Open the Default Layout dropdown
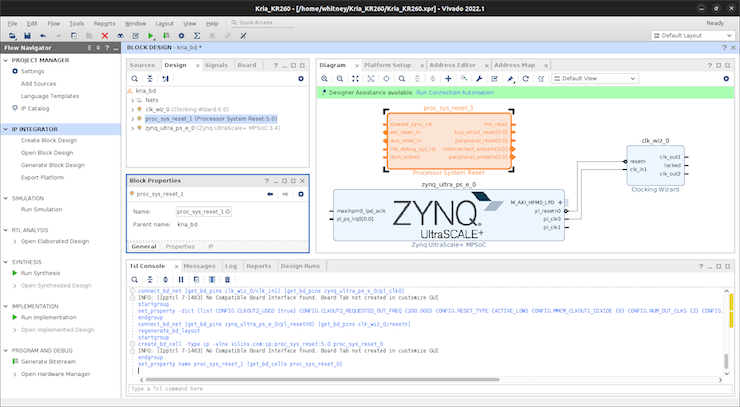The image size is (740, 407). pos(692,36)
